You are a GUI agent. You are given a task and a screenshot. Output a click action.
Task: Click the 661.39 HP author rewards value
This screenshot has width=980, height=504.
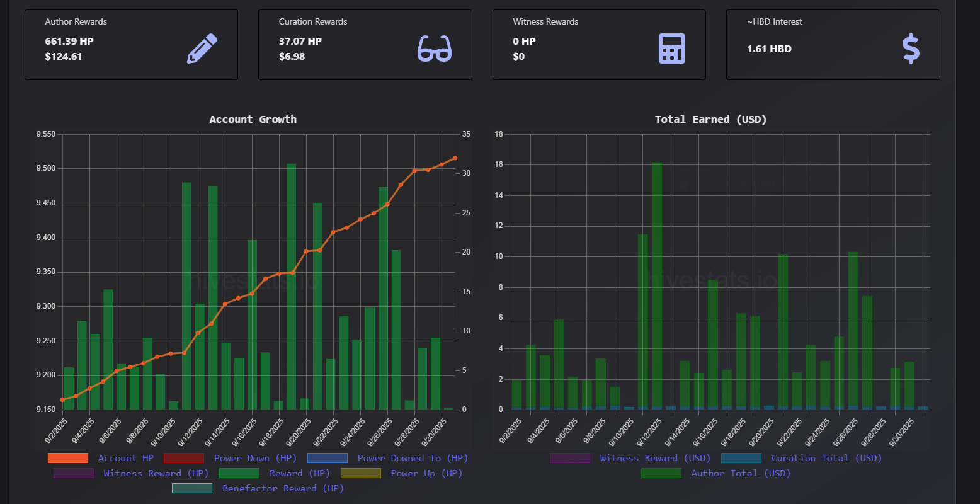coord(69,42)
